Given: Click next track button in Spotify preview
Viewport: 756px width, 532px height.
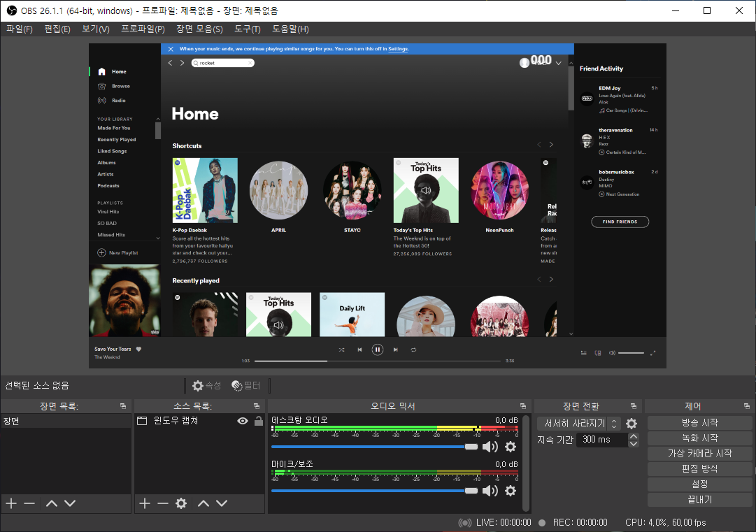Looking at the screenshot, I should pyautogui.click(x=395, y=350).
